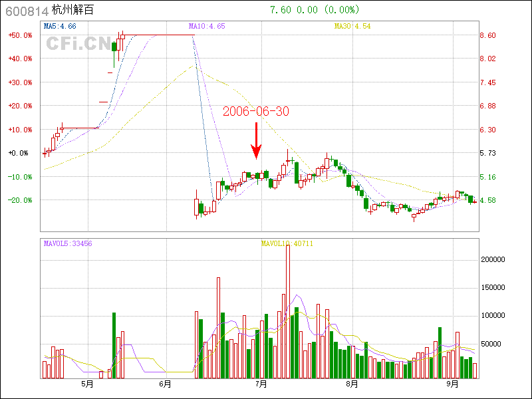Click the CFi.CN watermark logo
Image resolution: width=532 pixels, height=399 pixels.
78,44
